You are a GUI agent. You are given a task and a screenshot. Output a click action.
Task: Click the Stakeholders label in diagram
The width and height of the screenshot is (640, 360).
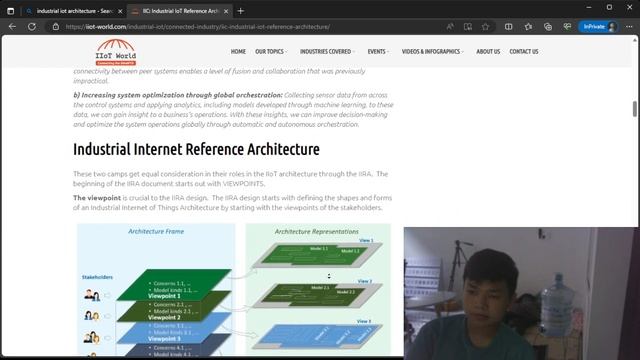[x=97, y=277]
